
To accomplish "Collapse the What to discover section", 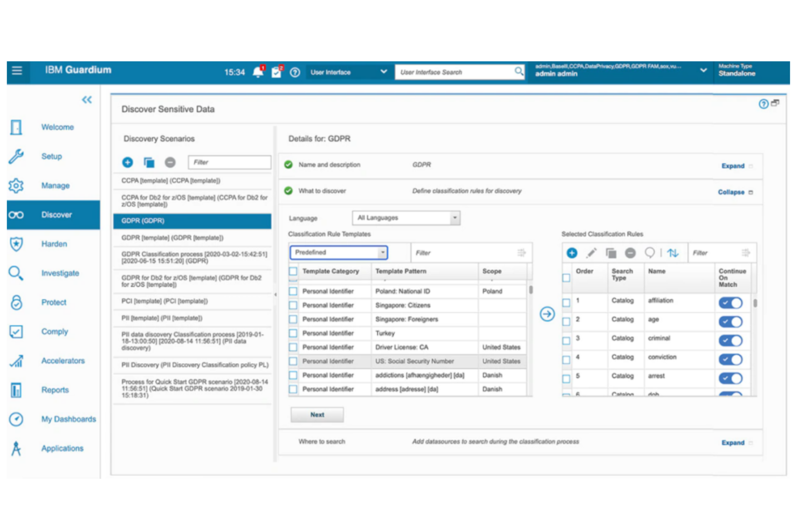I will point(731,192).
